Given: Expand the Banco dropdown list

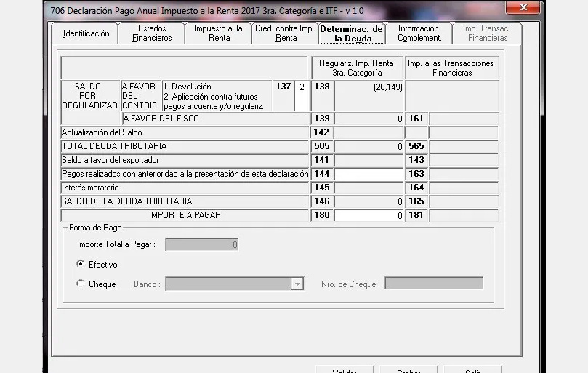Looking at the screenshot, I should tap(297, 284).
